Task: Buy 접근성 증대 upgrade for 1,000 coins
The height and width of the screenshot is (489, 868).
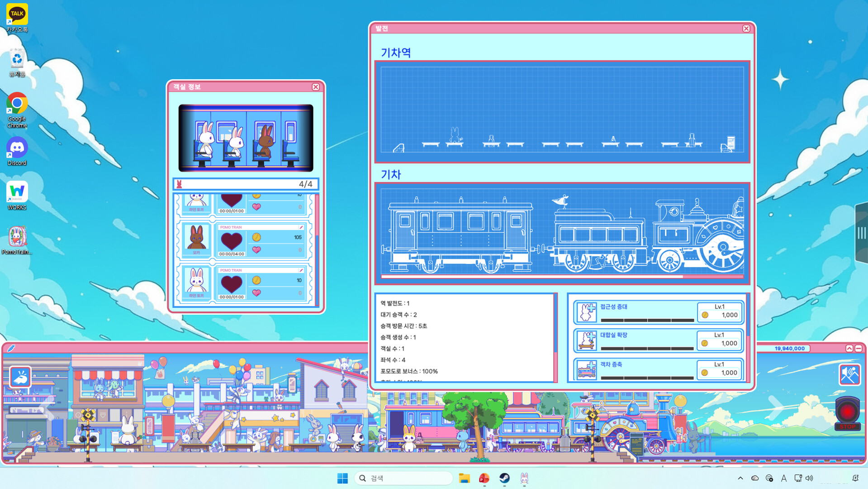Action: tap(720, 312)
